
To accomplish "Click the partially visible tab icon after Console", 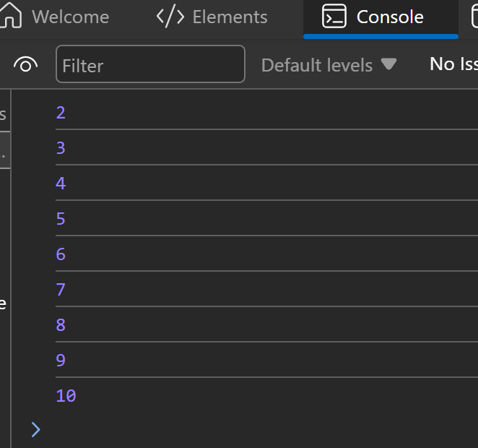I will pyautogui.click(x=473, y=17).
